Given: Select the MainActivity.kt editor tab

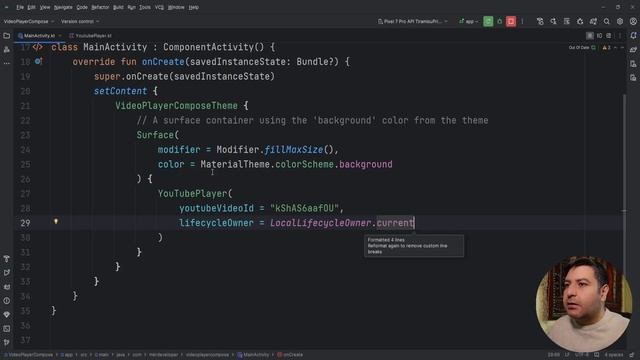Looking at the screenshot, I should pyautogui.click(x=39, y=36).
